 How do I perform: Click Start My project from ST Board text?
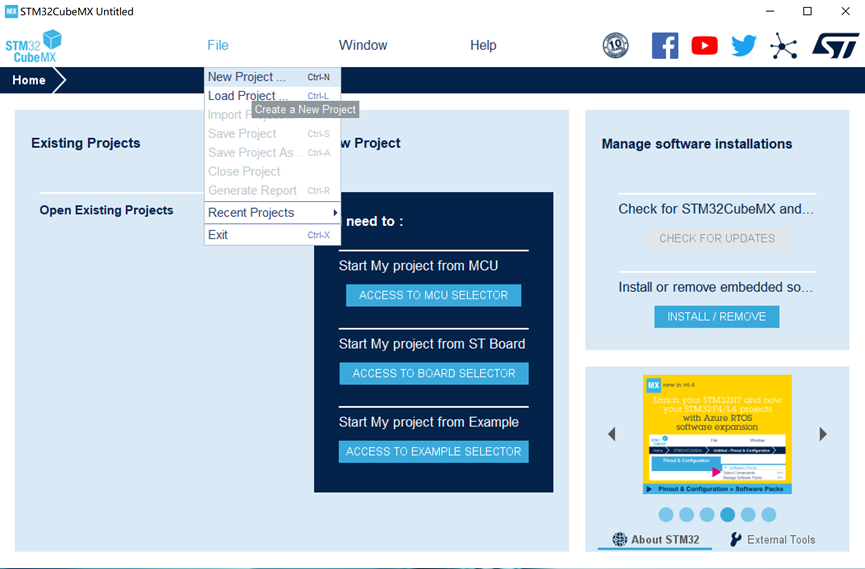pos(432,344)
